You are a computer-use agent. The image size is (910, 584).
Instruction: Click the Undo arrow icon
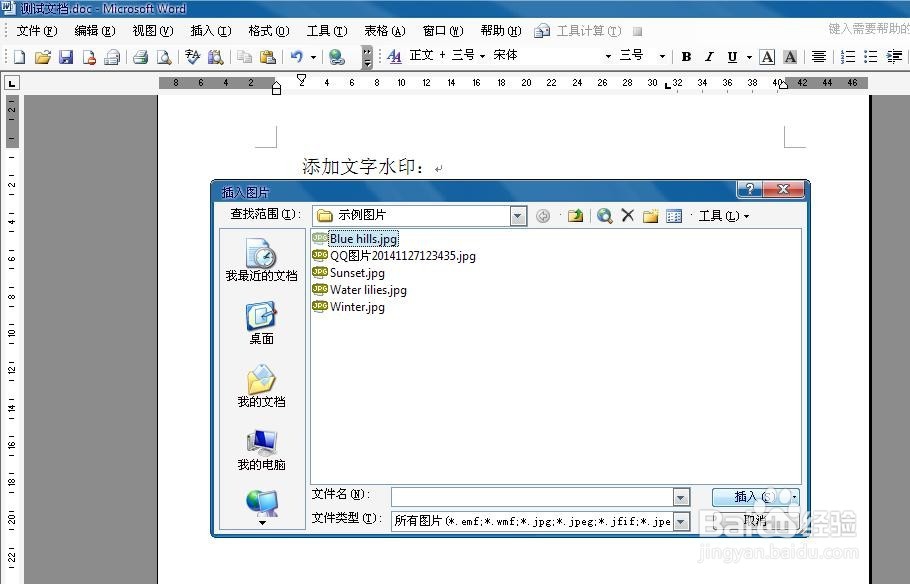coord(297,57)
